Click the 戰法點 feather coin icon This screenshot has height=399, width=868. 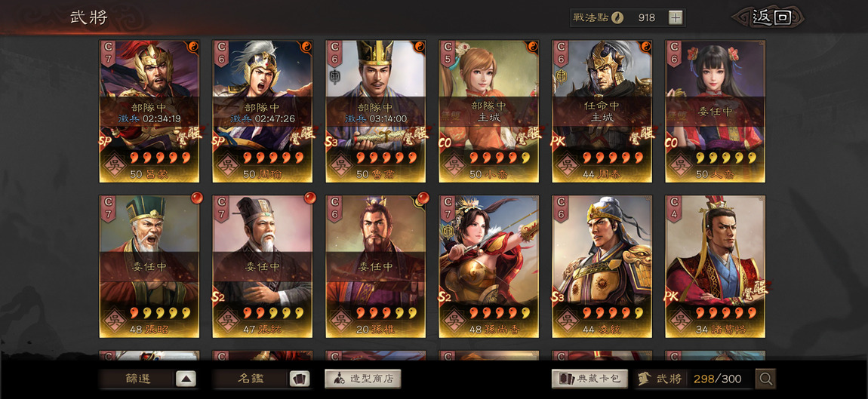617,17
